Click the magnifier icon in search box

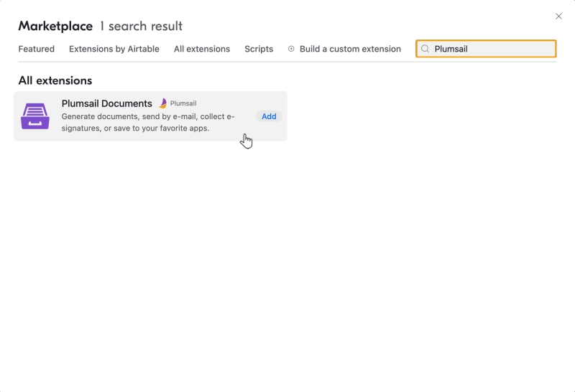point(425,49)
